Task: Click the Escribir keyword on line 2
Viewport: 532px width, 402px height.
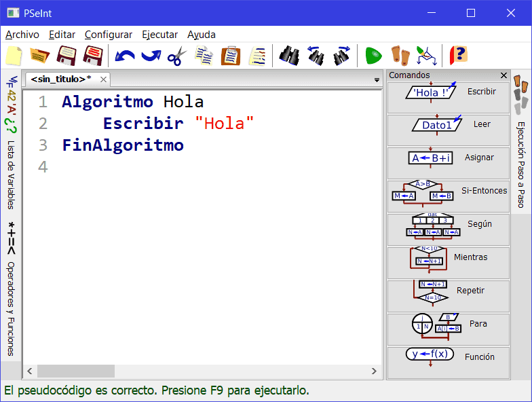Action: point(143,124)
